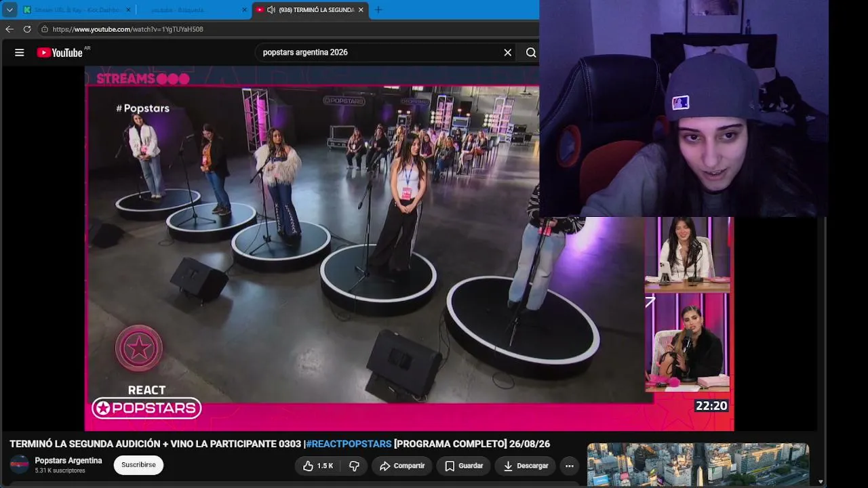The width and height of the screenshot is (868, 488).
Task: Expand the browser tab search dropdown
Action: click(9, 9)
